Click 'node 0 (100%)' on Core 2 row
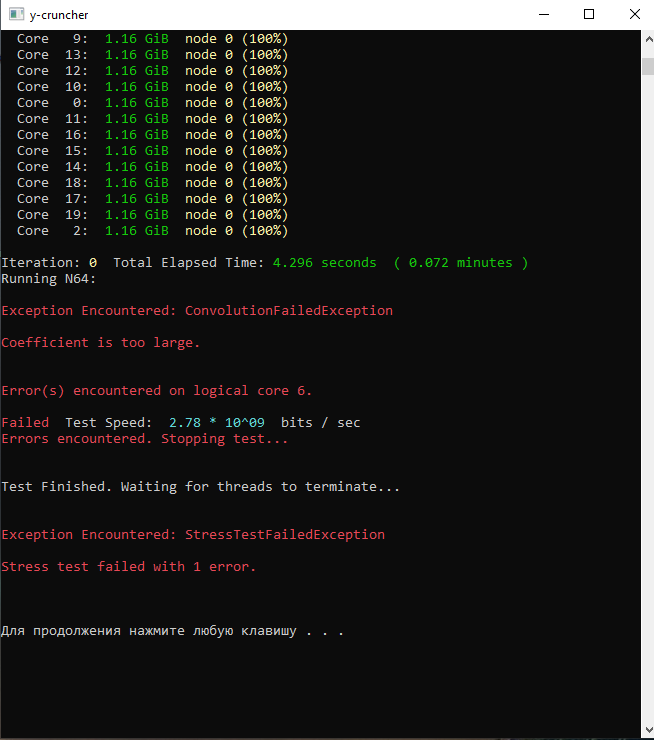The height and width of the screenshot is (740, 654). [x=236, y=231]
